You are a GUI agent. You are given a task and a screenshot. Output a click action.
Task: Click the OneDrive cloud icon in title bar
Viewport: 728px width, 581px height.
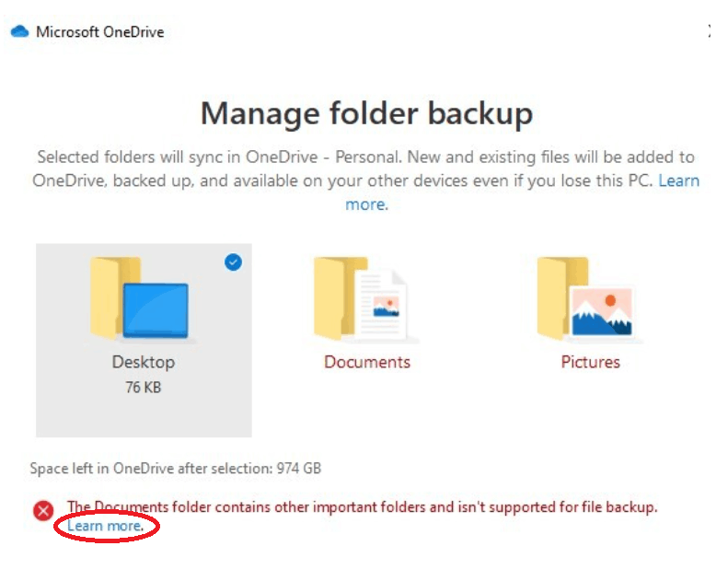pyautogui.click(x=19, y=31)
